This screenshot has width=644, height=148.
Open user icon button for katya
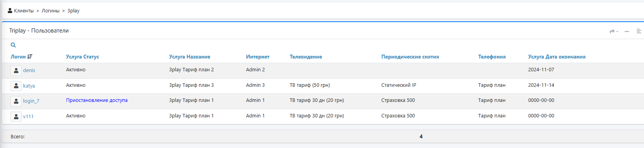[x=16, y=86]
